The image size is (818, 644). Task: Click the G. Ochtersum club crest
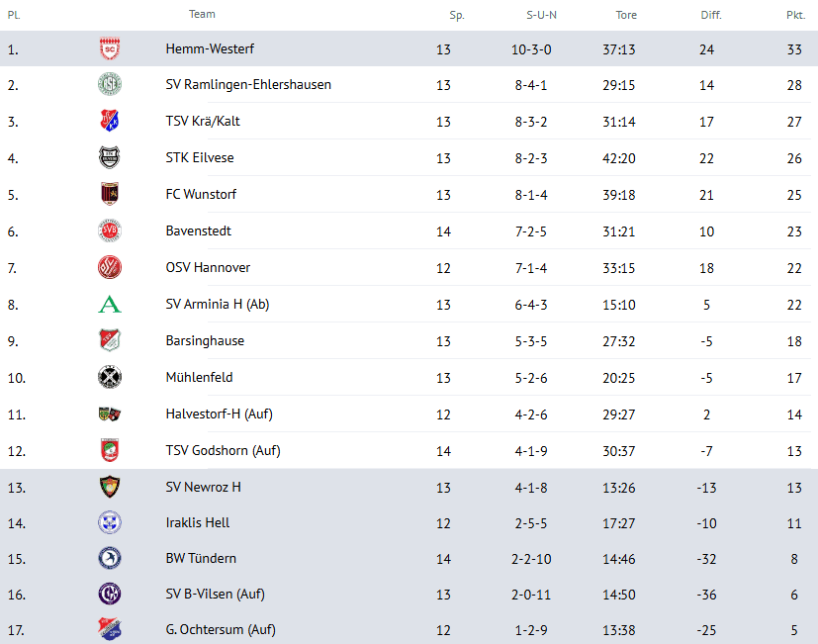pyautogui.click(x=110, y=629)
